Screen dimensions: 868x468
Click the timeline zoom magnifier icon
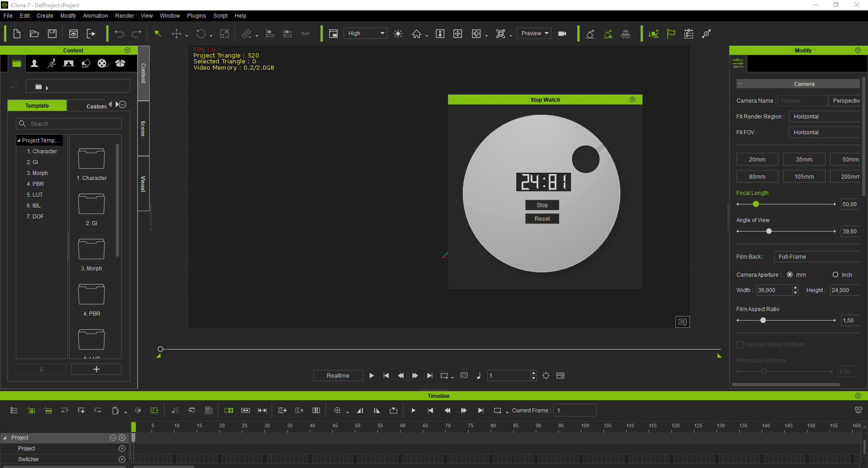337,411
